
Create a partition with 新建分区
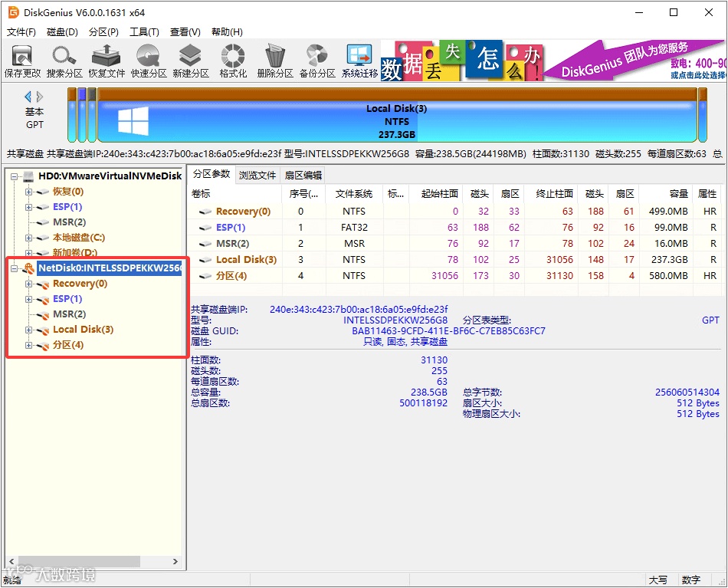tap(190, 61)
